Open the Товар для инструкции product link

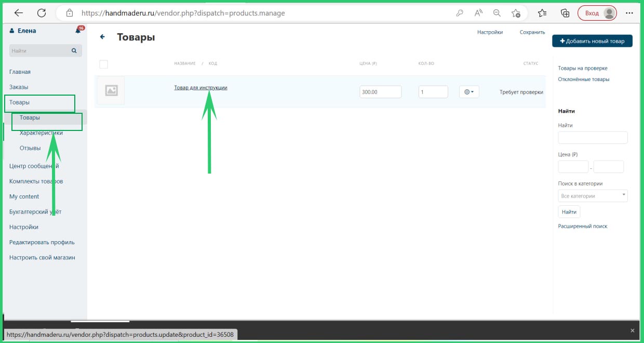tap(200, 88)
